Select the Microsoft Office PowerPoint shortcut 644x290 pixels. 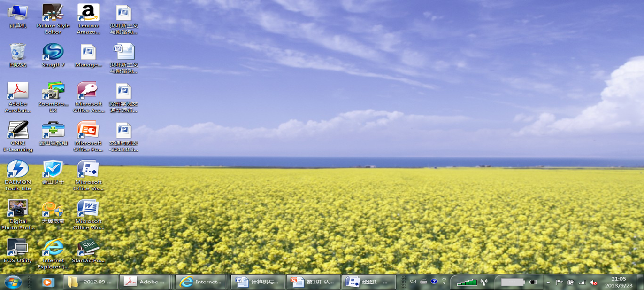pyautogui.click(x=88, y=136)
